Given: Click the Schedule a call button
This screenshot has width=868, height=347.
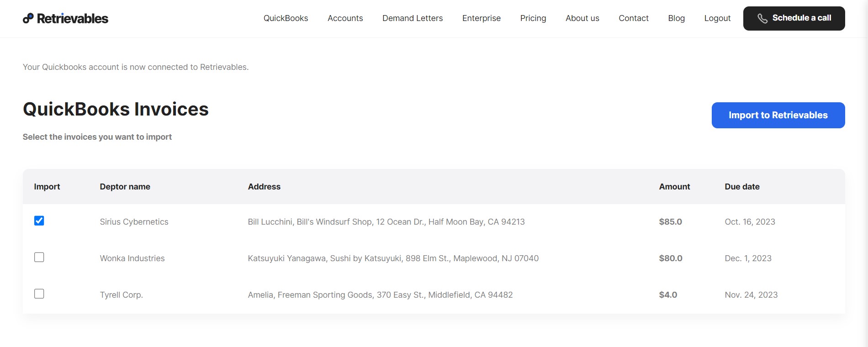Looking at the screenshot, I should (794, 18).
